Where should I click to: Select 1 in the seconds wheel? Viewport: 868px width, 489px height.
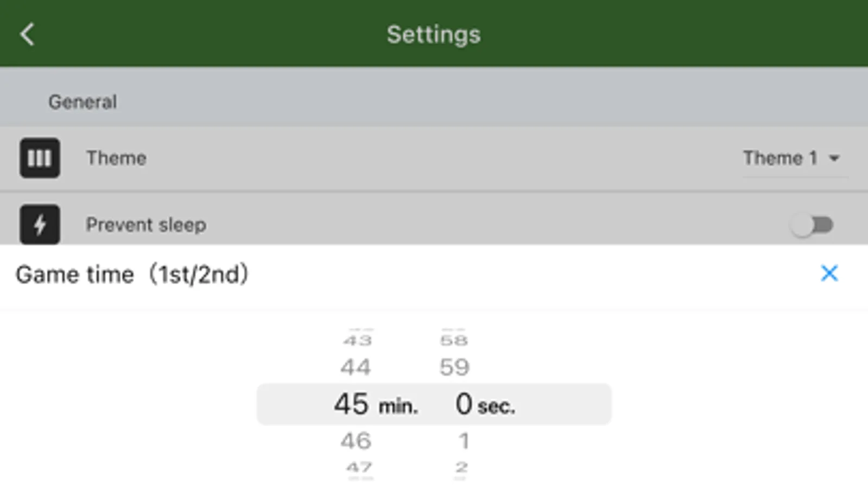463,441
